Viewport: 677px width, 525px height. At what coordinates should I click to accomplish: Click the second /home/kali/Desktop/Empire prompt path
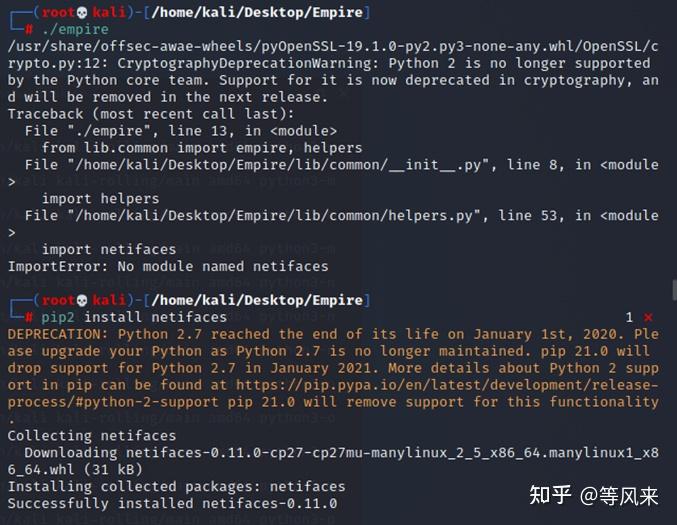[x=257, y=300]
